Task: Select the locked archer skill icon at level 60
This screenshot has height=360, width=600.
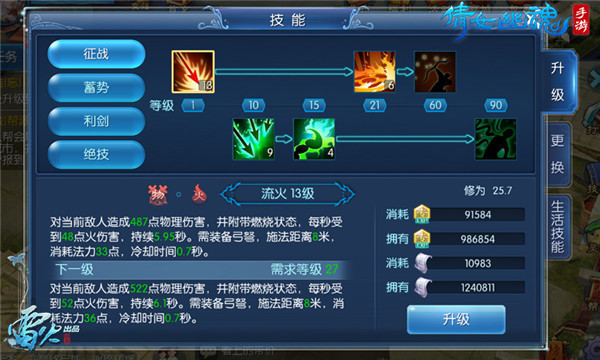Action: click(435, 72)
